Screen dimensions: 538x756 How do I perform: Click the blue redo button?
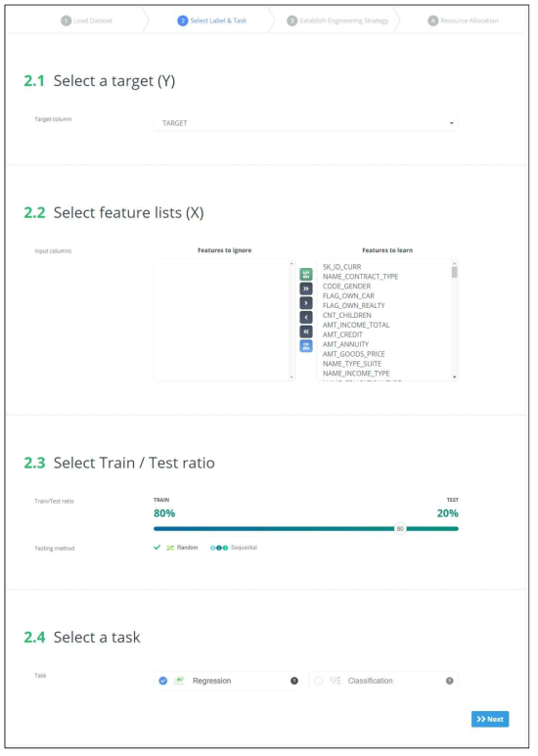[x=306, y=345]
